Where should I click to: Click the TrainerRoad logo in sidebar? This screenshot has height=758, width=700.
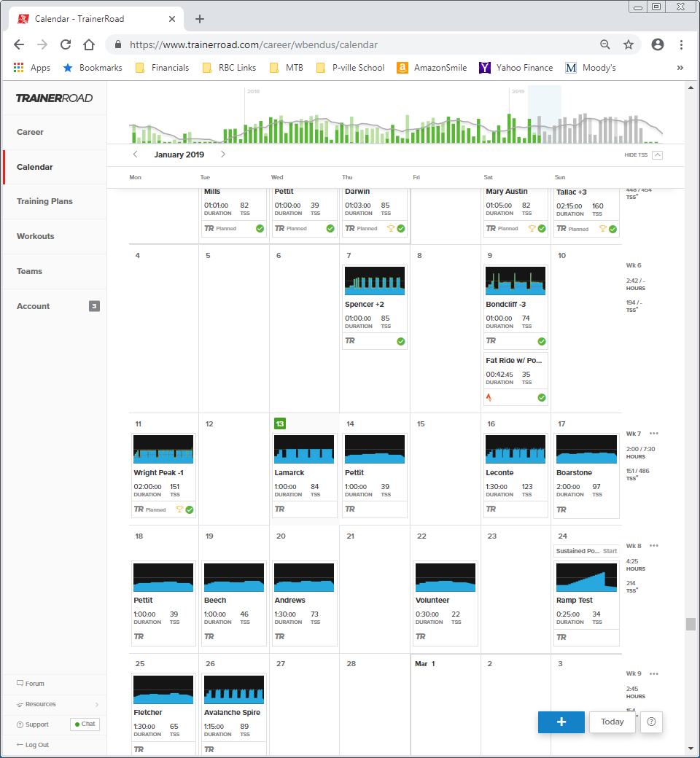54,98
